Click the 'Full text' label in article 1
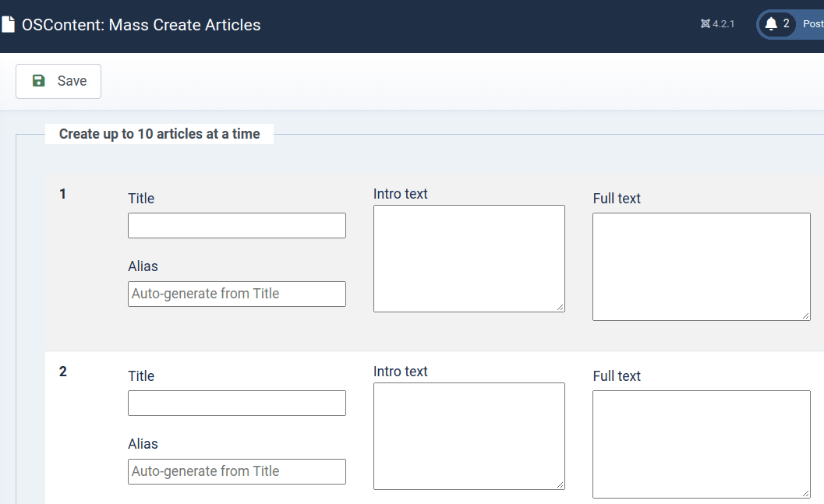Viewport: 824px width, 504px height. pyautogui.click(x=617, y=199)
